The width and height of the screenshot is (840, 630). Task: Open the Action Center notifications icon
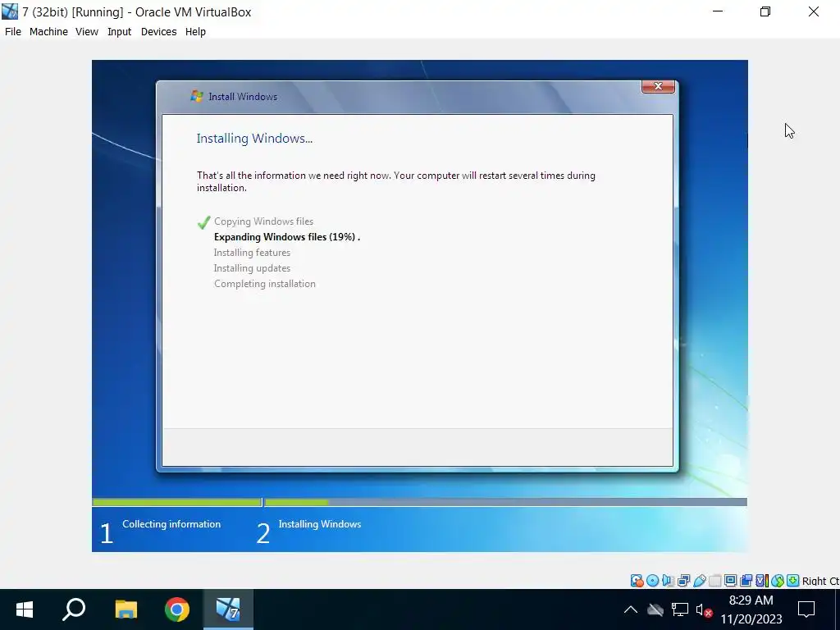pos(806,609)
